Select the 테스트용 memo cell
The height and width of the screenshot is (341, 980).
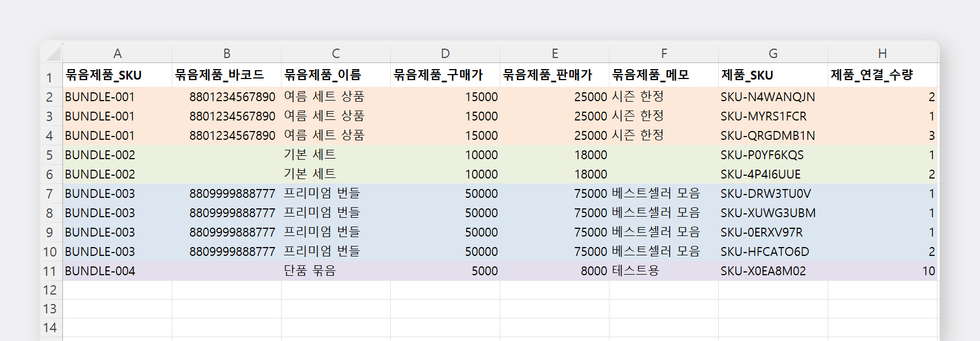coord(663,271)
